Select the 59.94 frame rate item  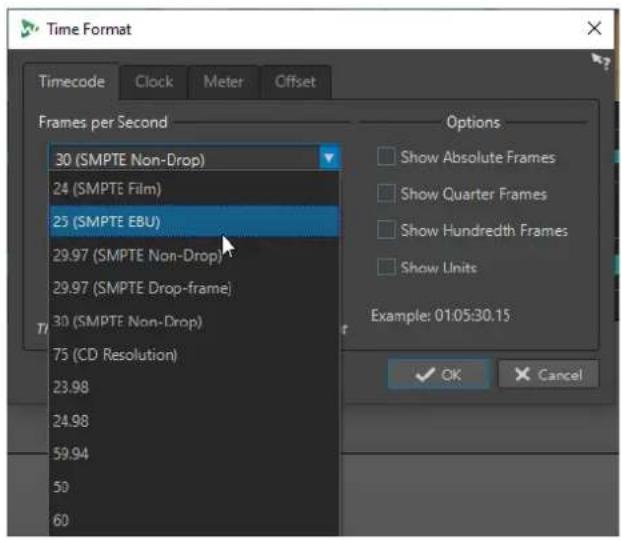pyautogui.click(x=194, y=454)
